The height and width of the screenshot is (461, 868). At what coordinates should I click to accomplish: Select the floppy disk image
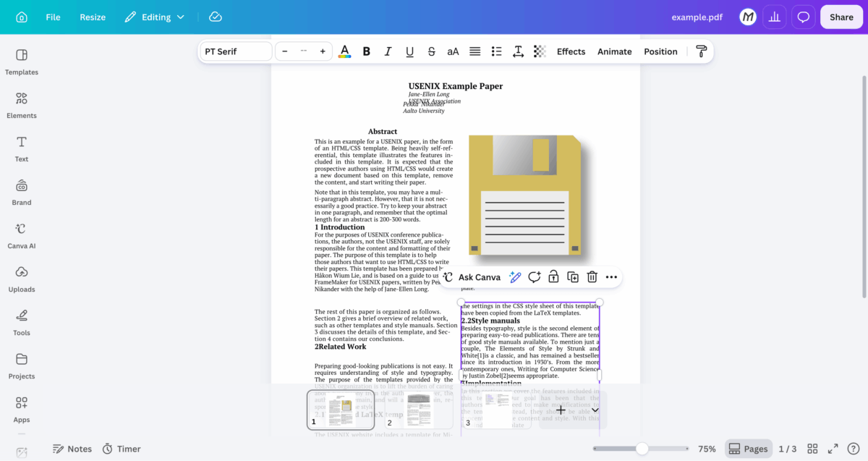click(526, 197)
